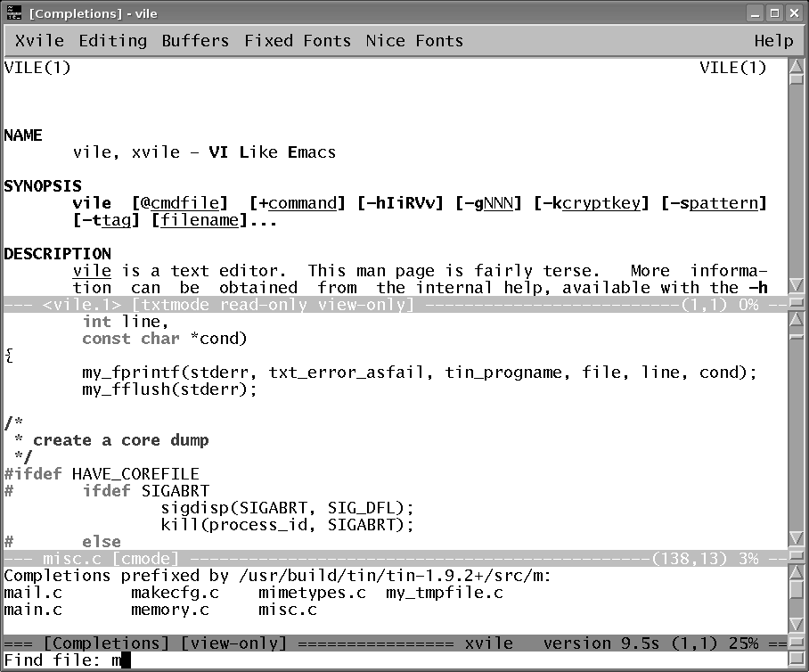This screenshot has height=672, width=809.
Task: Click the up arrow of the vile.1 scrollbar
Action: 797,70
